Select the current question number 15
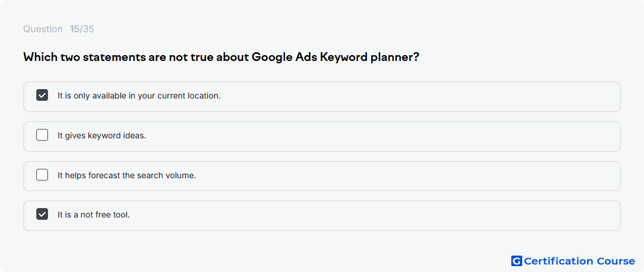The width and height of the screenshot is (644, 272). tap(75, 29)
